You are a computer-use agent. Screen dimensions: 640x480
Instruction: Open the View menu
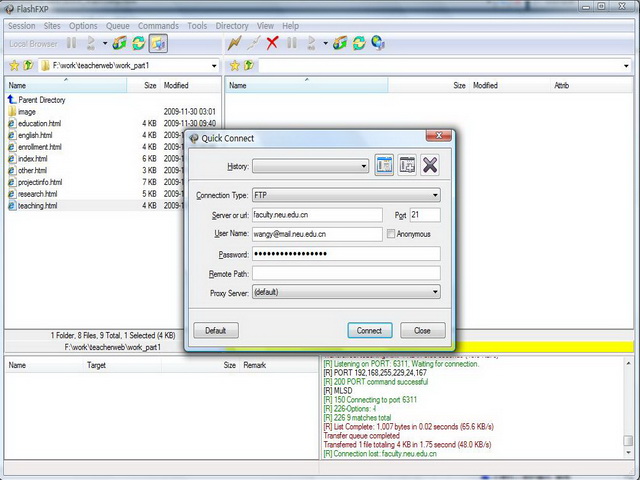pyautogui.click(x=265, y=26)
